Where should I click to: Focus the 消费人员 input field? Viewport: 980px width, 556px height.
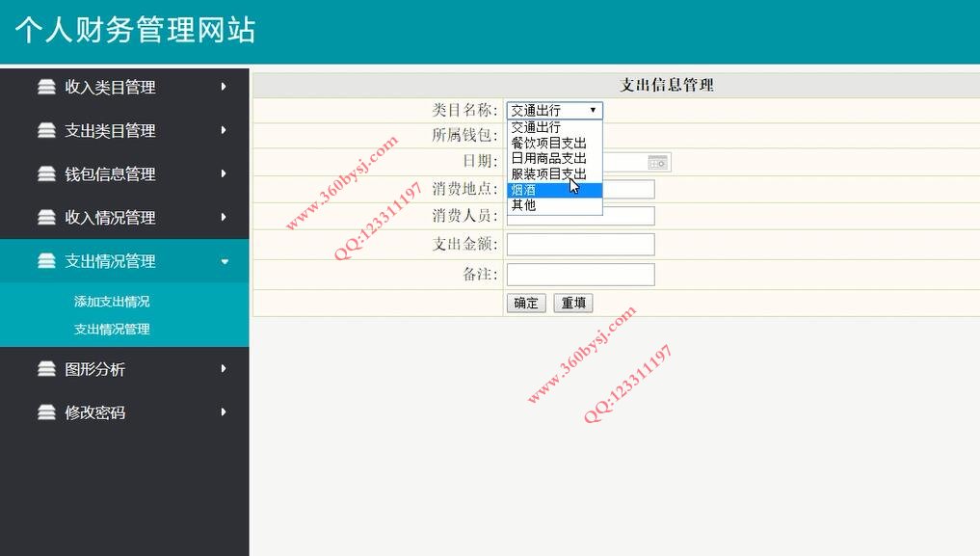(x=581, y=216)
